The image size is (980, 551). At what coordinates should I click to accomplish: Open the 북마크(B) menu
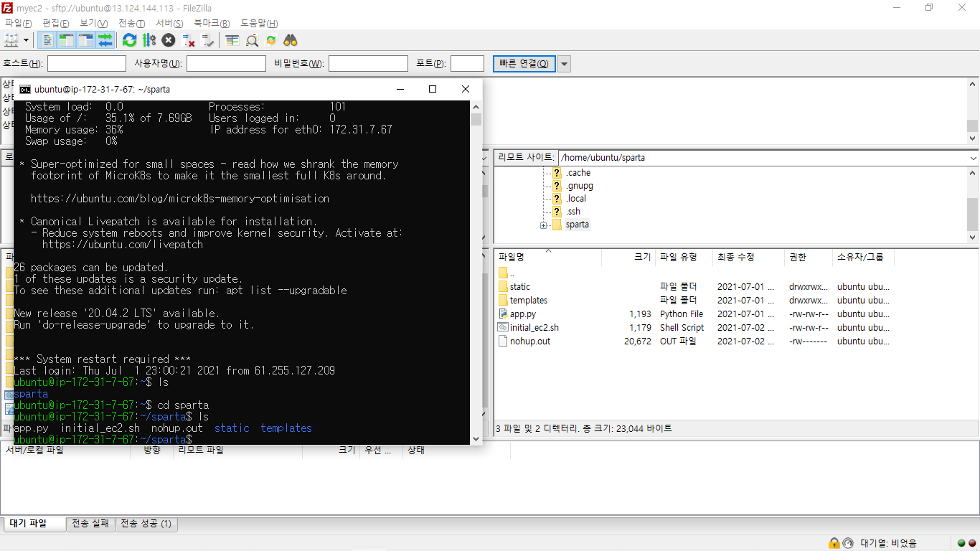[x=212, y=24]
